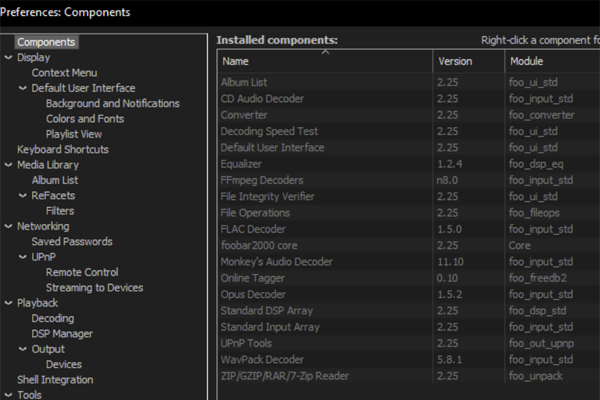The image size is (600, 400).
Task: Open the Tools preferences page
Action: [x=29, y=395]
